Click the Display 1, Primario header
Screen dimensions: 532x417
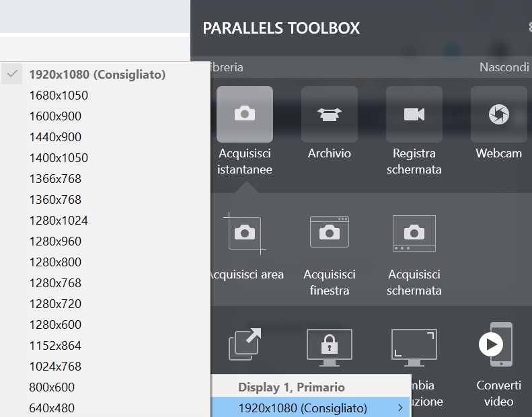click(x=291, y=387)
